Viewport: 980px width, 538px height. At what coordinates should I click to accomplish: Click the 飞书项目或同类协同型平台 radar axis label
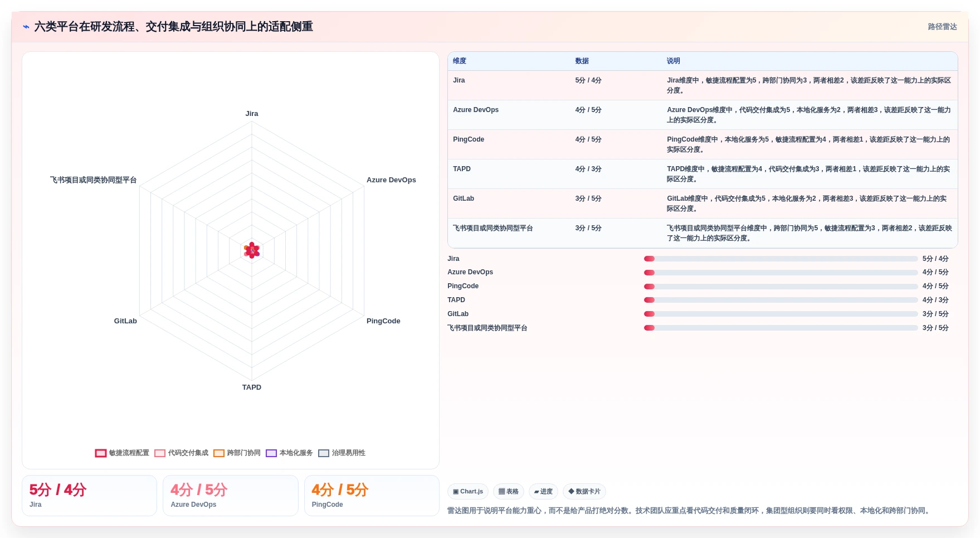click(x=94, y=180)
